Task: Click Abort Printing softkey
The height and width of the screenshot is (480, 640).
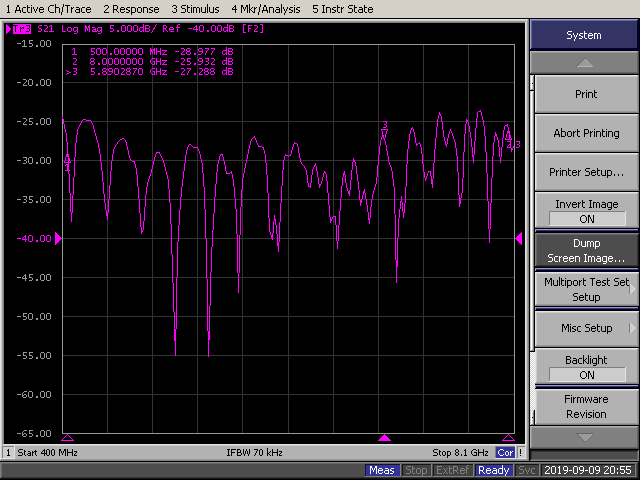Action: [586, 133]
